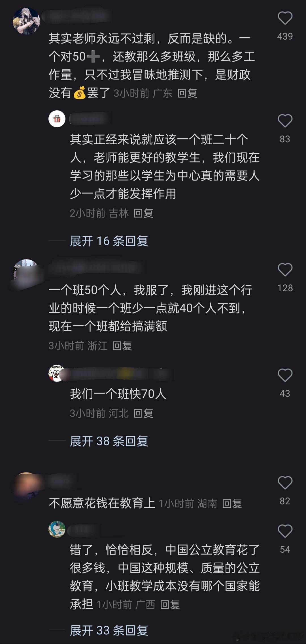This screenshot has width=306, height=644.
Task: Reply to the Guangdong comment
Action: coord(187,93)
